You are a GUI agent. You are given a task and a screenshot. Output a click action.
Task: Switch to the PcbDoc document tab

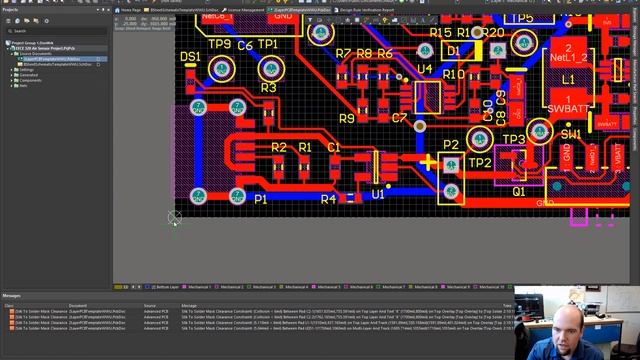[x=300, y=10]
